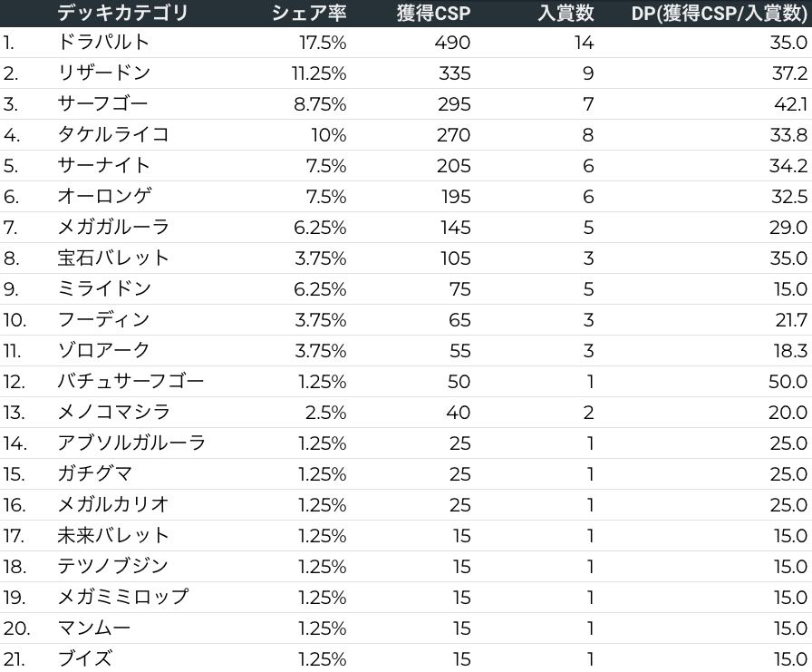
Task: Select the 入賞数 column header
Action: pyautogui.click(x=565, y=13)
